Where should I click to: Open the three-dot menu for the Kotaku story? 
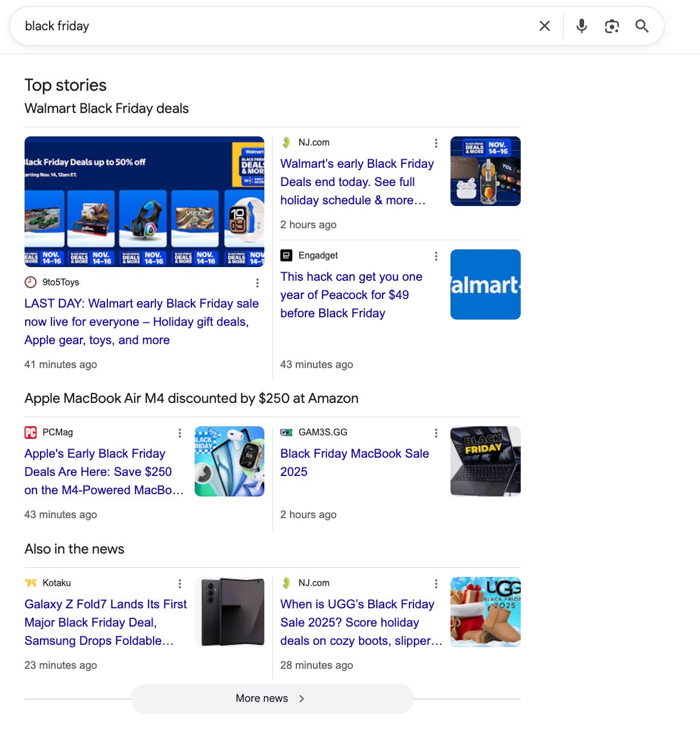tap(180, 583)
